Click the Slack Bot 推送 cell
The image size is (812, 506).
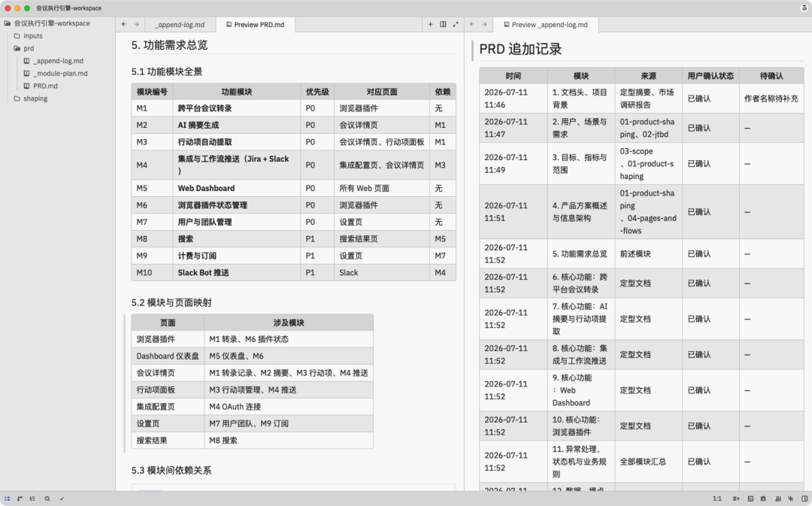pyautogui.click(x=237, y=272)
